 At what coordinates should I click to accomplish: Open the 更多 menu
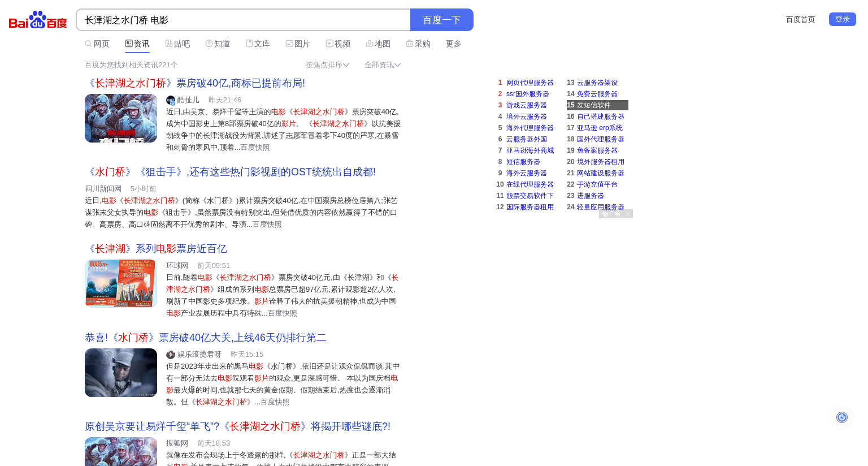pos(454,44)
